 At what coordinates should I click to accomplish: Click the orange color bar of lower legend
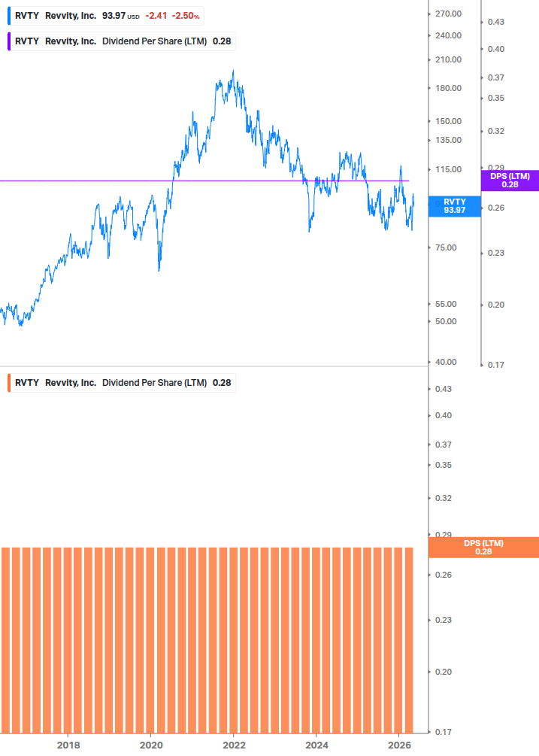coord(9,383)
